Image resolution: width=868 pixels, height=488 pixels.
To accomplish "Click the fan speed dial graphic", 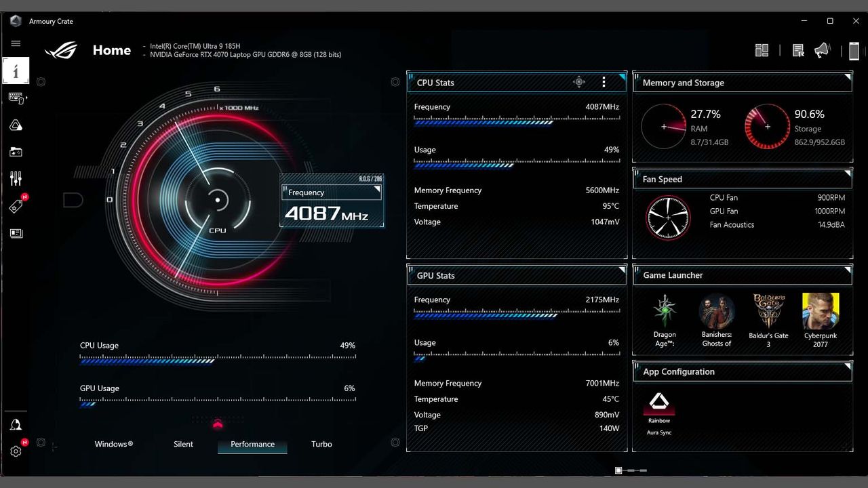I will 668,218.
